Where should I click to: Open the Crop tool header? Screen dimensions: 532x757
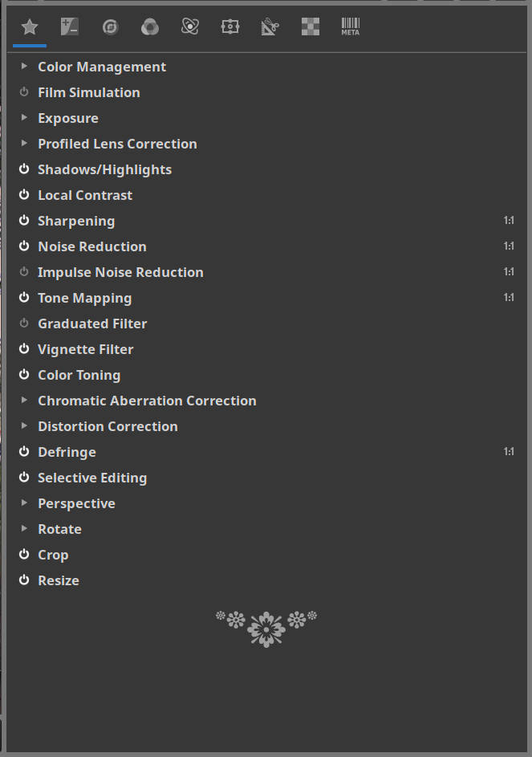click(53, 555)
